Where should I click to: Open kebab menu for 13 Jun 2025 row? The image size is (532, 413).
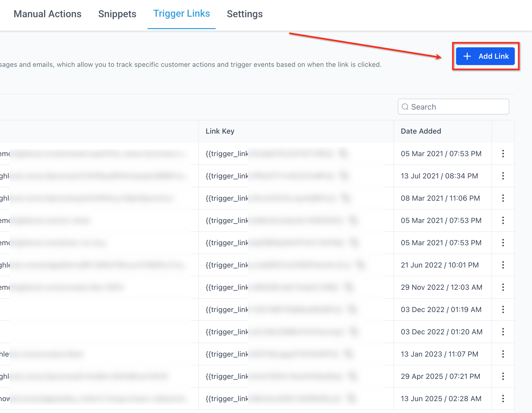coord(503,399)
